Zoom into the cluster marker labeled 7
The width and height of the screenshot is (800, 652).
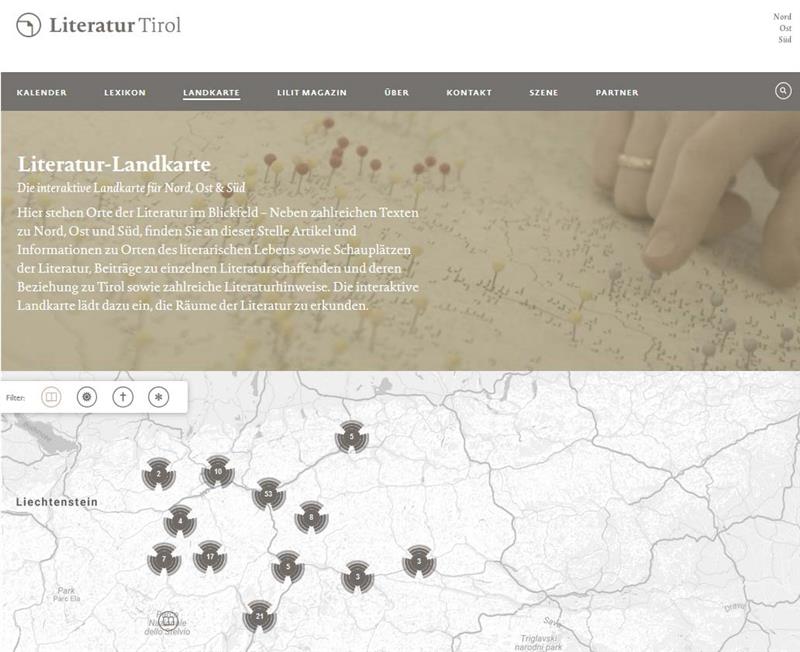click(x=165, y=558)
